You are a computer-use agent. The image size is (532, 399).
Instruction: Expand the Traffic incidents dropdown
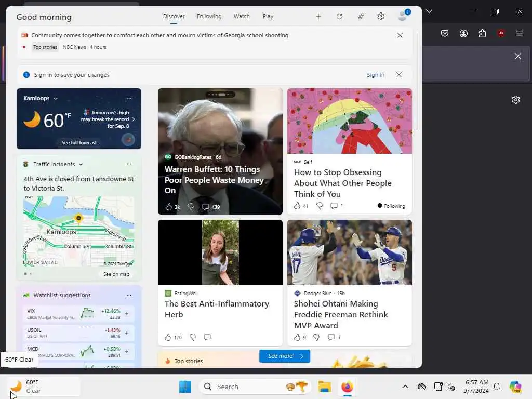(81, 164)
